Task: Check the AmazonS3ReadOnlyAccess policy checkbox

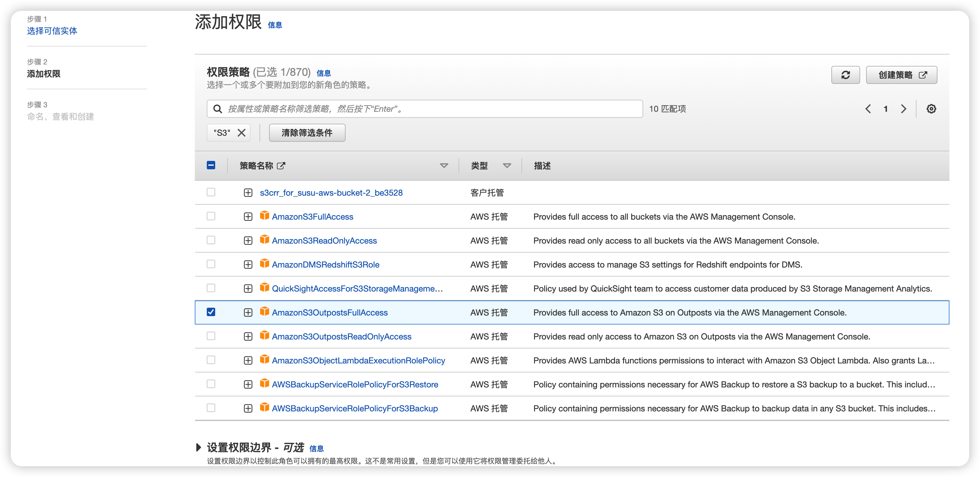Action: (x=211, y=240)
